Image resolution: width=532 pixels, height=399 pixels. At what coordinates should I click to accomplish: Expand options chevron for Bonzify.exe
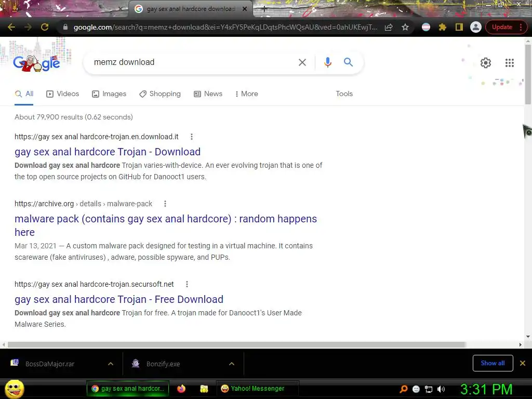(232, 364)
